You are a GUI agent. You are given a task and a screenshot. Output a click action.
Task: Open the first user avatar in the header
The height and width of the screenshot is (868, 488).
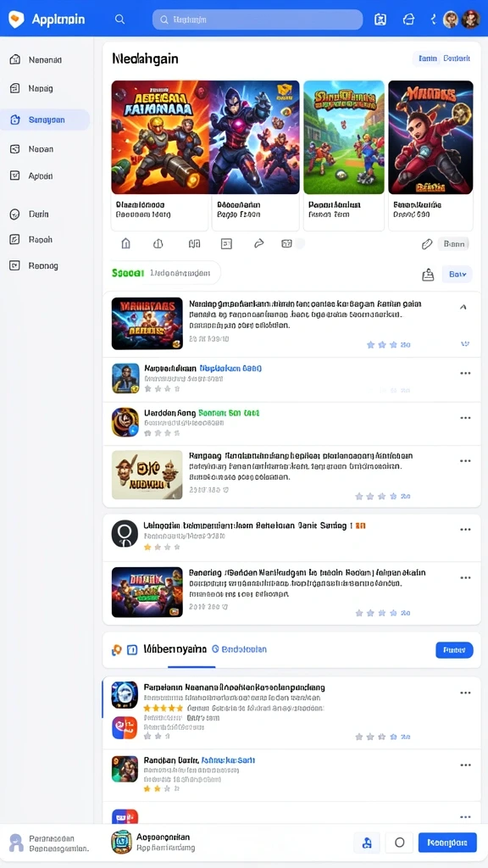tap(451, 19)
